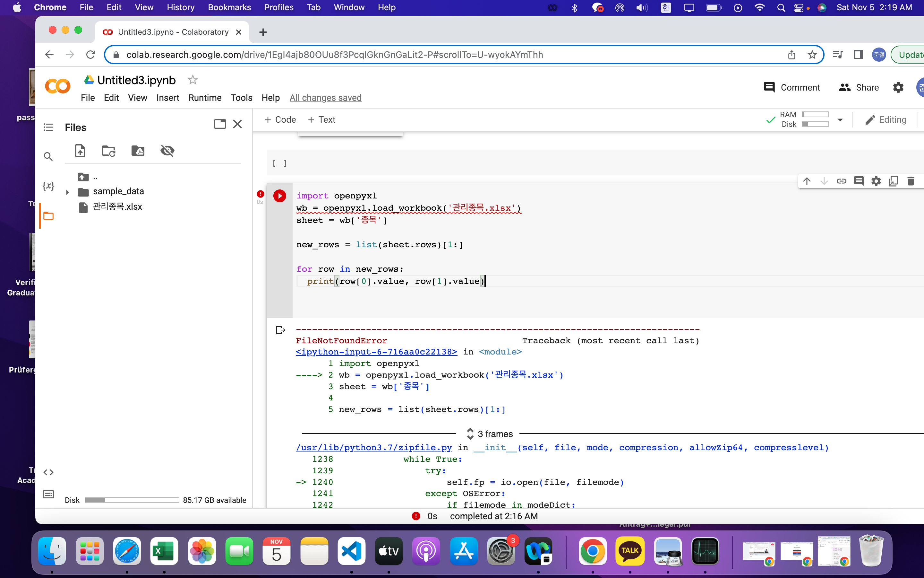
Task: Add a new Code cell
Action: tap(280, 120)
